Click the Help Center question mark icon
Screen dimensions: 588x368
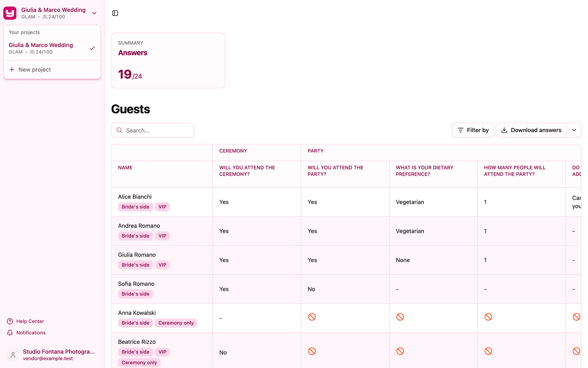pos(10,321)
